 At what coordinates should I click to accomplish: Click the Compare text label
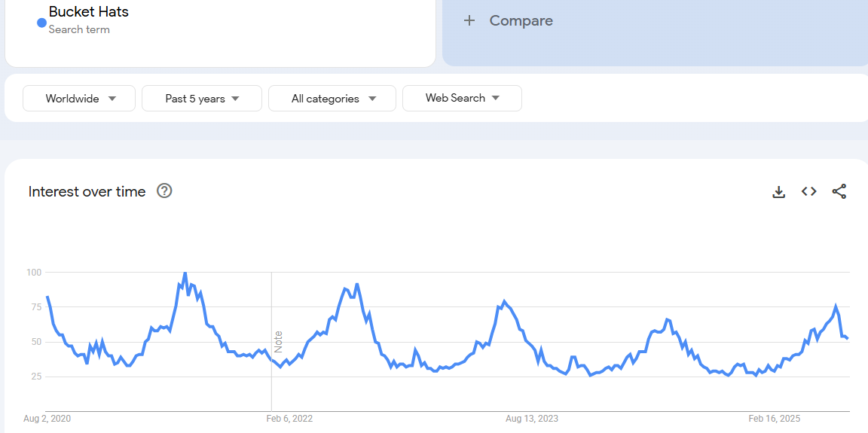521,21
